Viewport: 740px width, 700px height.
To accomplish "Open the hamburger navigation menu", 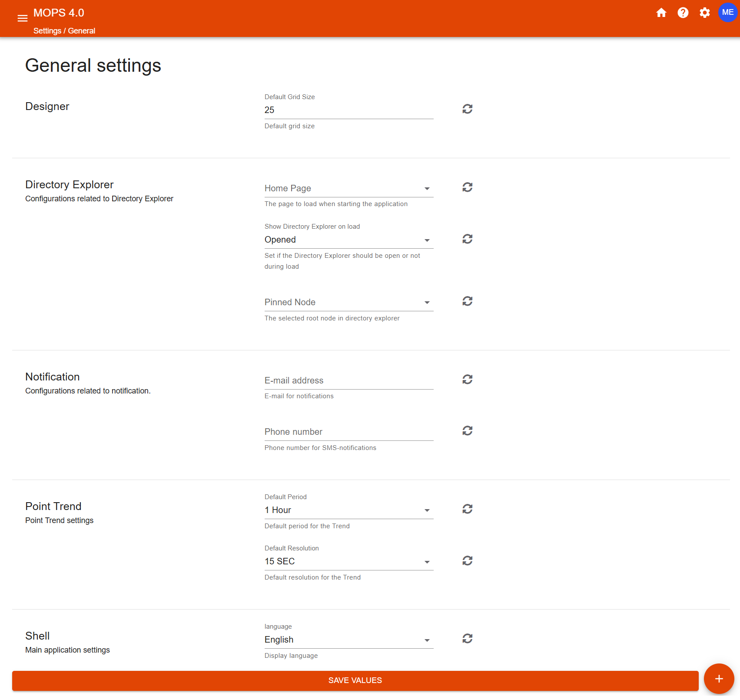I will (22, 18).
